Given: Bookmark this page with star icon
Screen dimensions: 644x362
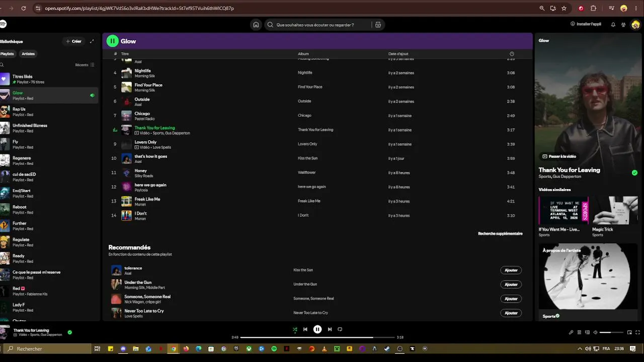Looking at the screenshot, I should pyautogui.click(x=564, y=8).
